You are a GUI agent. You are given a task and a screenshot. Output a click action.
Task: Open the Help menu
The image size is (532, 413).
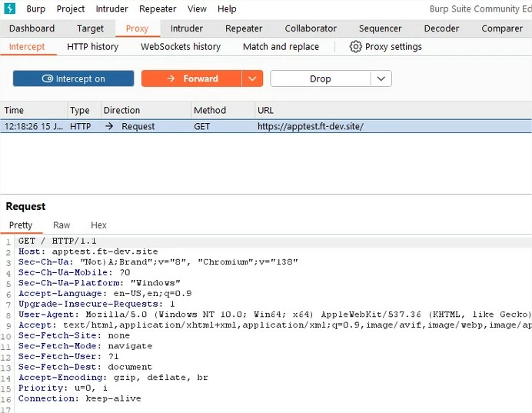point(227,8)
